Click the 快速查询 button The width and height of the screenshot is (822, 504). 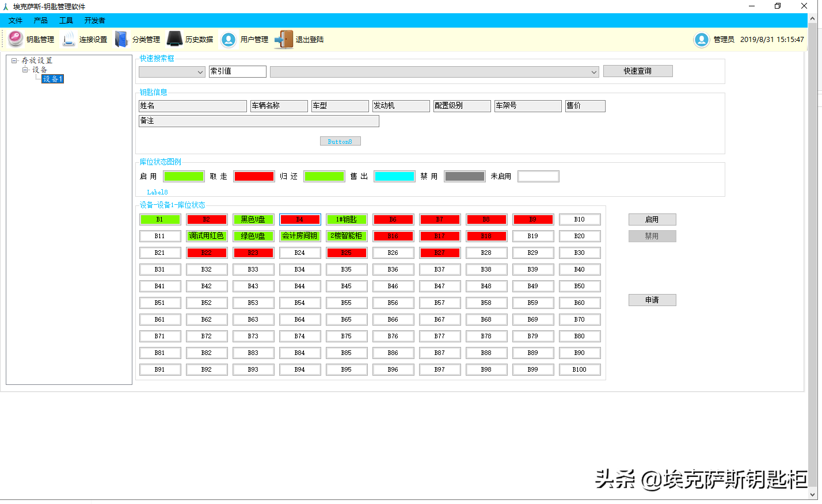point(638,71)
